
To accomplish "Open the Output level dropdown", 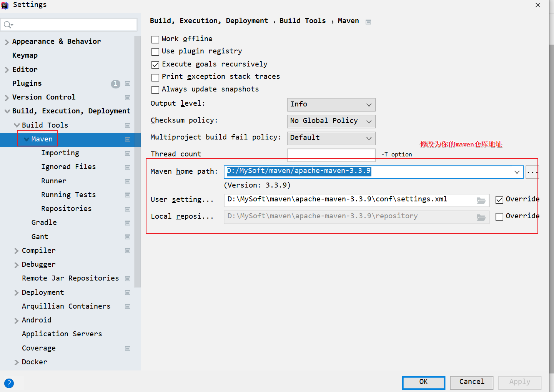I will pyautogui.click(x=331, y=105).
